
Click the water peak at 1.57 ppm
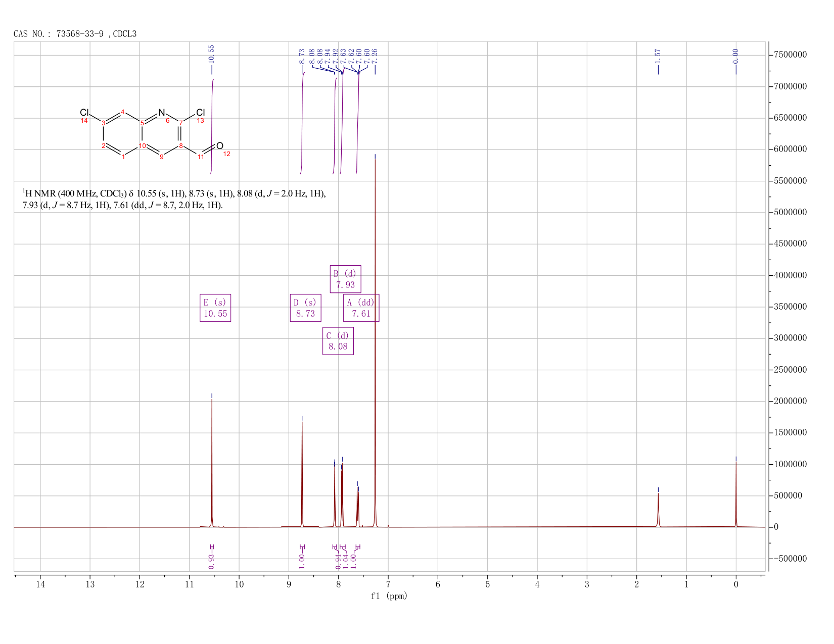658,510
